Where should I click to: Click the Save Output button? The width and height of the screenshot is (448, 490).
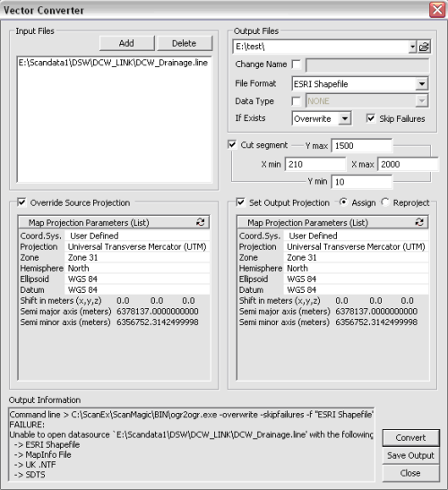[x=410, y=456]
